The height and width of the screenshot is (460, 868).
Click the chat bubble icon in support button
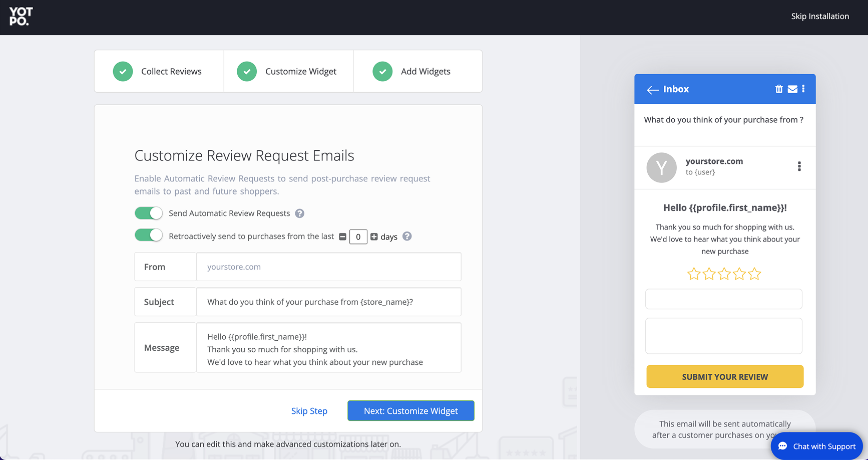pyautogui.click(x=783, y=446)
